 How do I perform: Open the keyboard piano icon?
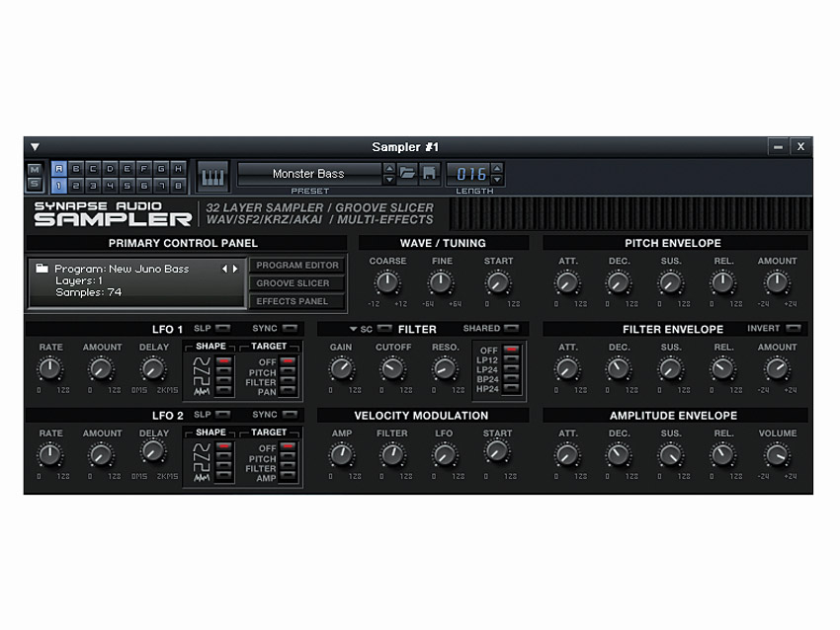coord(212,176)
